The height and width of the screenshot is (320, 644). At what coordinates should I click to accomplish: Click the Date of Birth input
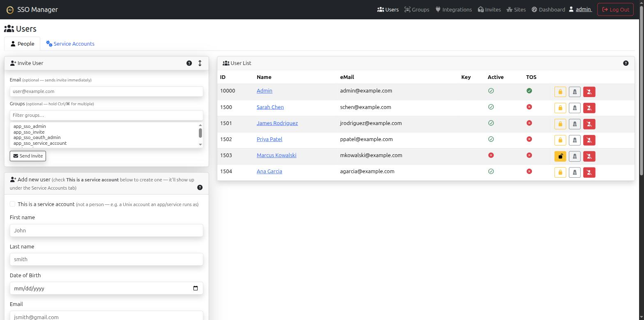click(106, 288)
